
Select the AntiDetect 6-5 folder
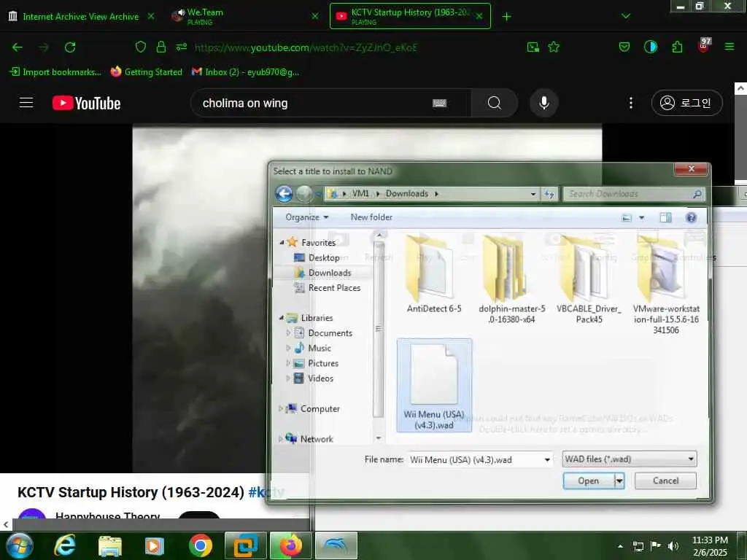(434, 274)
